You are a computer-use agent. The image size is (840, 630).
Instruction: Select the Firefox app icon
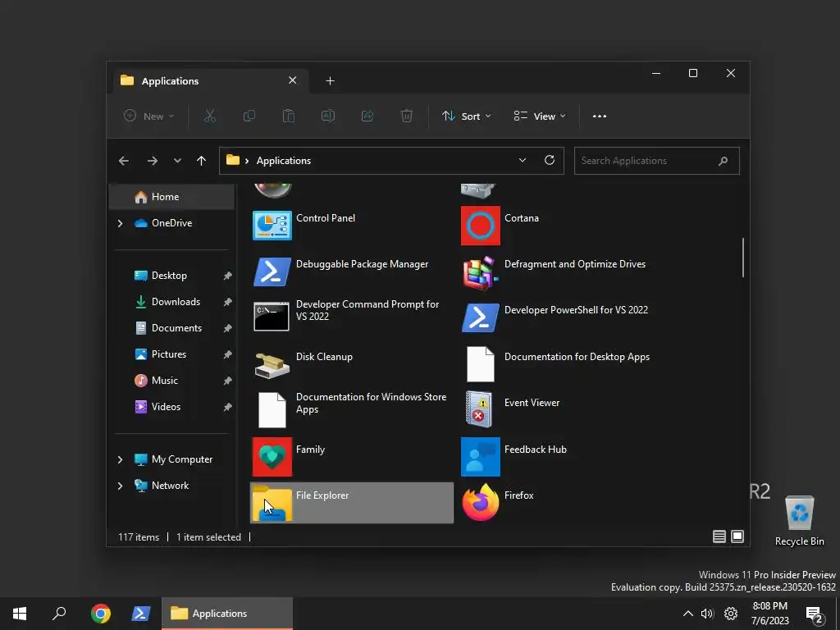[481, 503]
